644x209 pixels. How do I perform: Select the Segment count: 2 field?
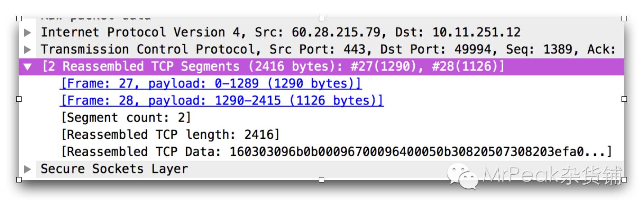126,118
